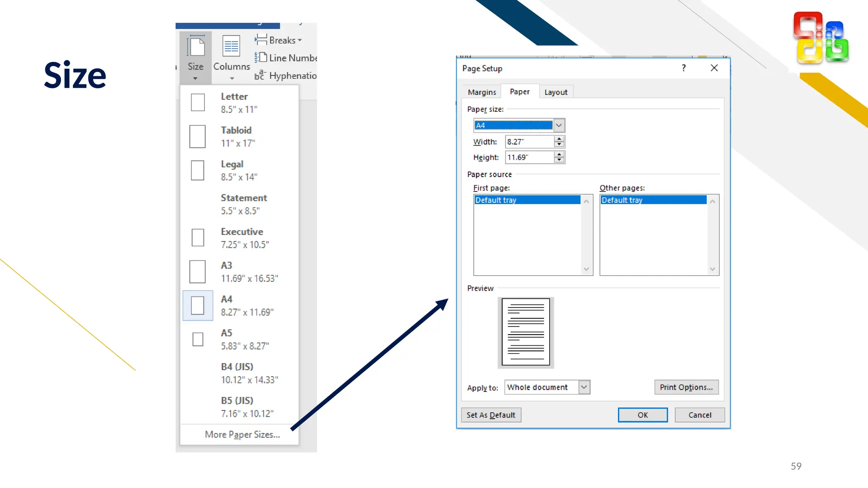Click the Line Numbers icon

pos(261,57)
